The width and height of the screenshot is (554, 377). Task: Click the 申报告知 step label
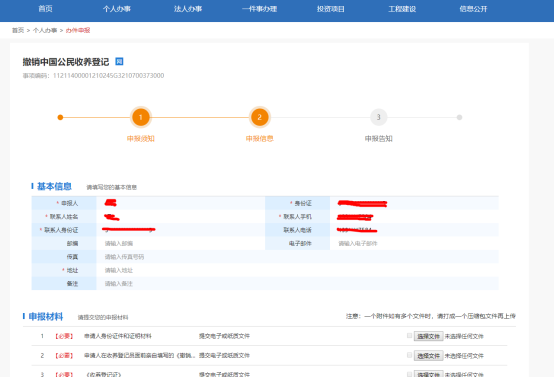pyautogui.click(x=378, y=139)
